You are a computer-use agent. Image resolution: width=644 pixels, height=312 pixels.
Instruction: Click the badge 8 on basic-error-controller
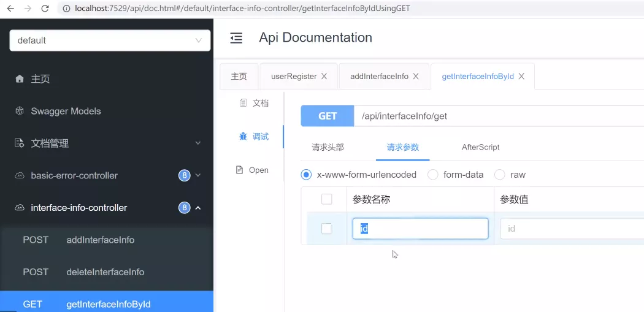pos(184,176)
